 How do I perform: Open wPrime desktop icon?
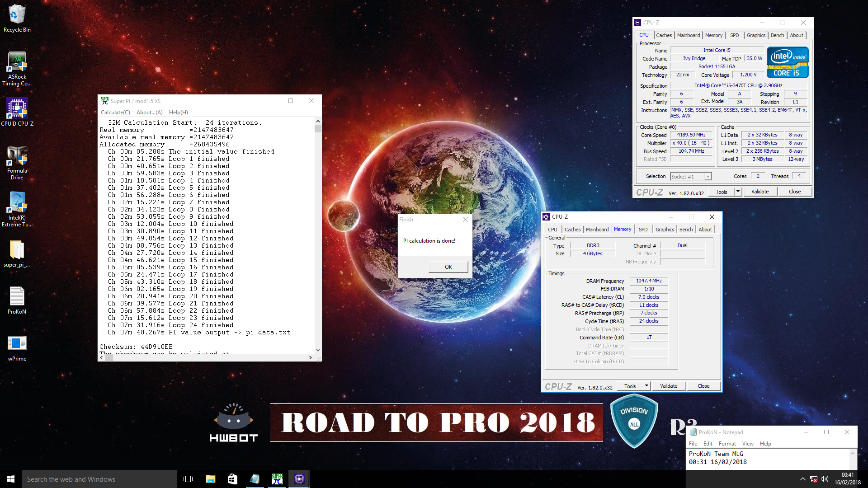tap(17, 347)
